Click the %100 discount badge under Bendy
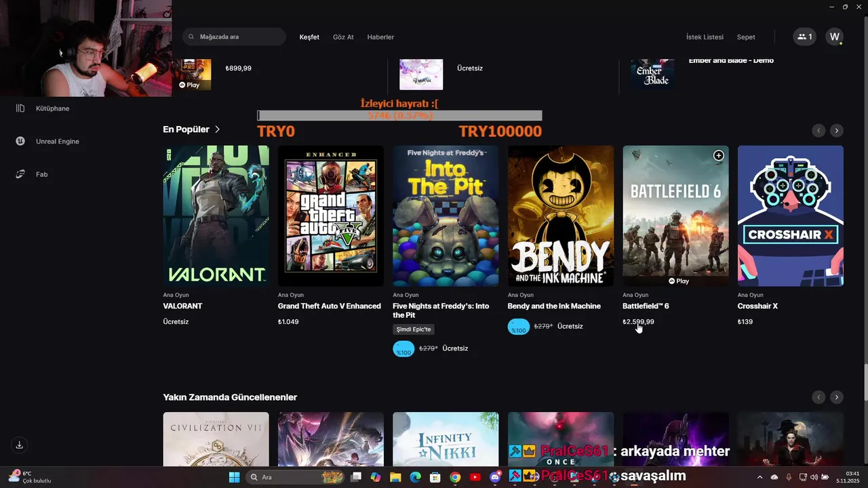 pyautogui.click(x=519, y=327)
